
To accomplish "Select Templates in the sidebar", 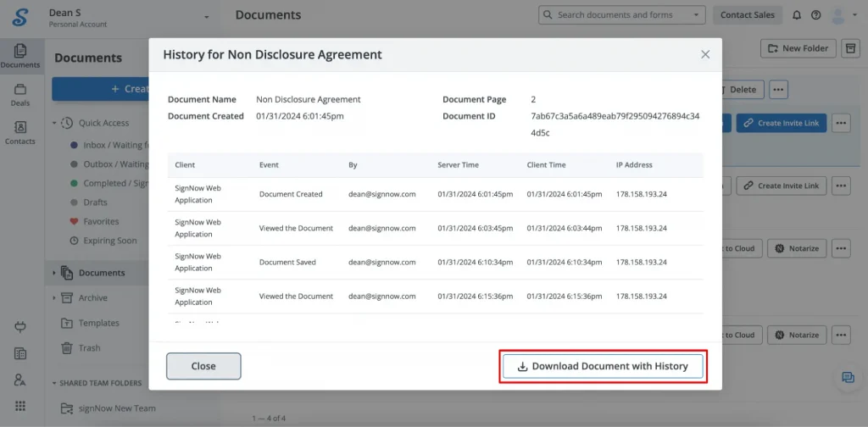I will coord(98,323).
